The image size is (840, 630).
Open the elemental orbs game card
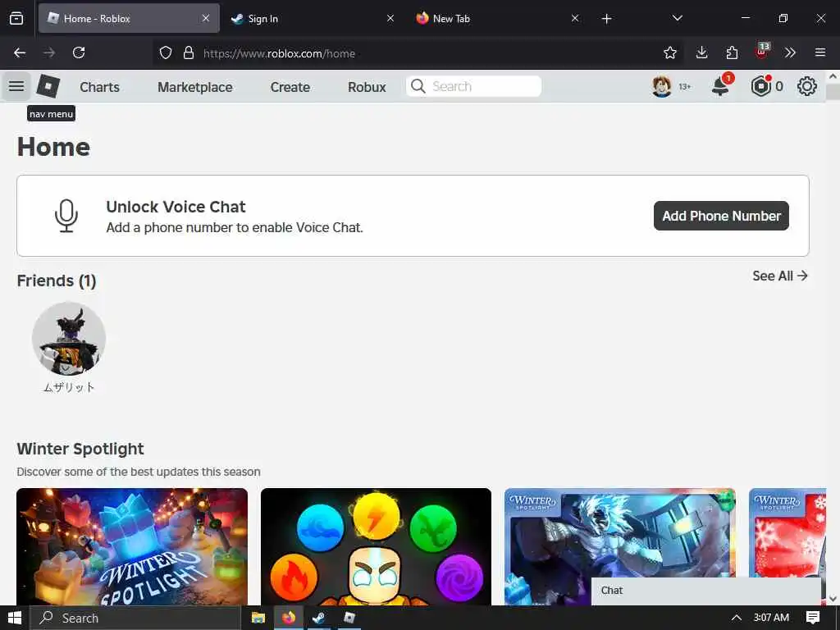(376, 546)
